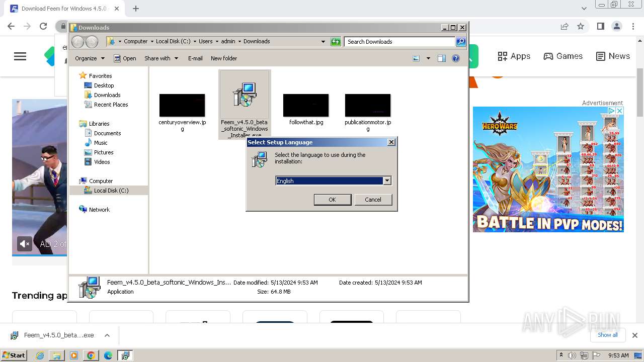Select the publicationmotor.jpg file

(x=368, y=112)
